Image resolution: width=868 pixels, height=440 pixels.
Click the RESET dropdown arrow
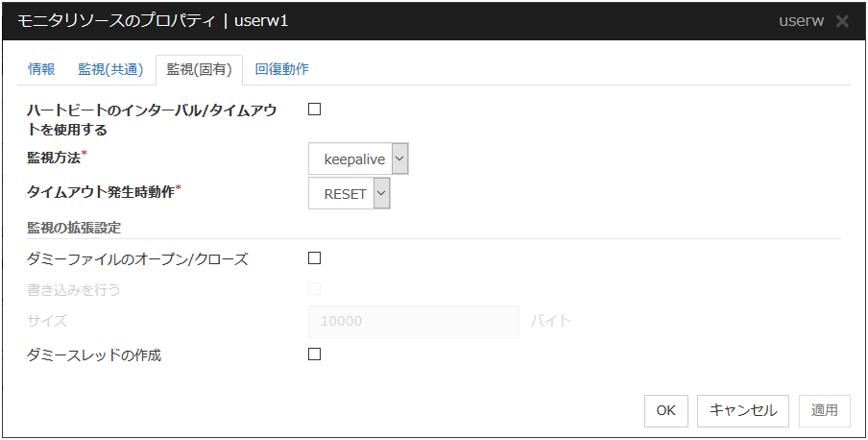click(381, 193)
